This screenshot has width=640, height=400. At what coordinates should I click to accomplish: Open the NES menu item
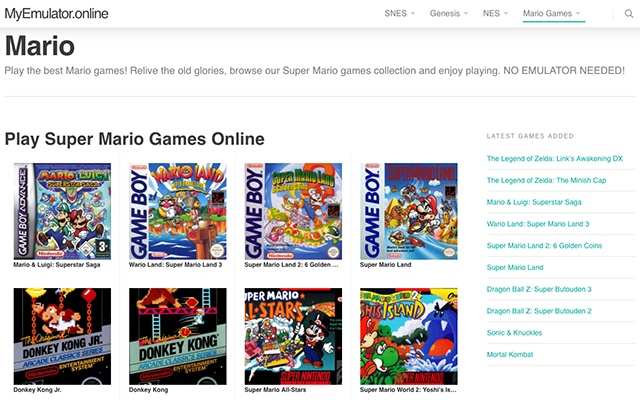click(491, 13)
